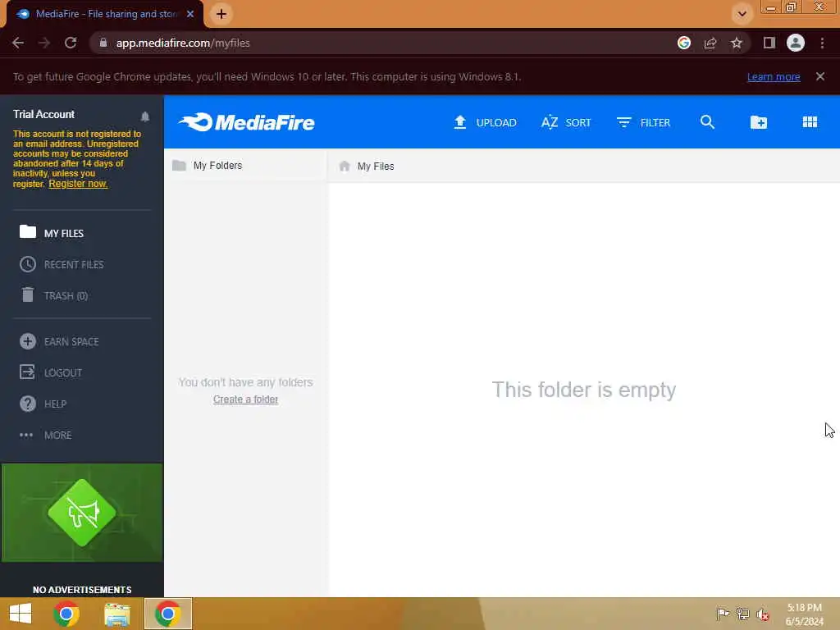This screenshot has height=630, width=840.
Task: Click the network icon in the system tray
Action: pyautogui.click(x=743, y=614)
